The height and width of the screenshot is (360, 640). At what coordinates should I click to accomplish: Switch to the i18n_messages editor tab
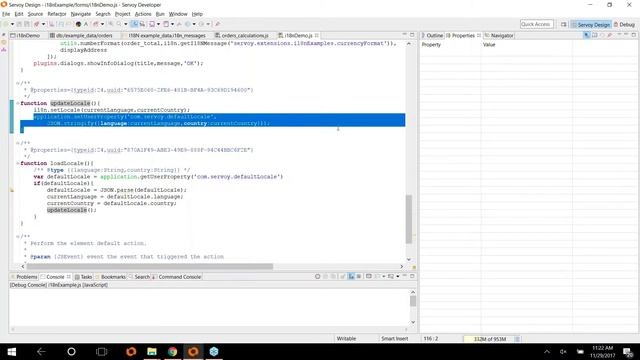click(164, 36)
